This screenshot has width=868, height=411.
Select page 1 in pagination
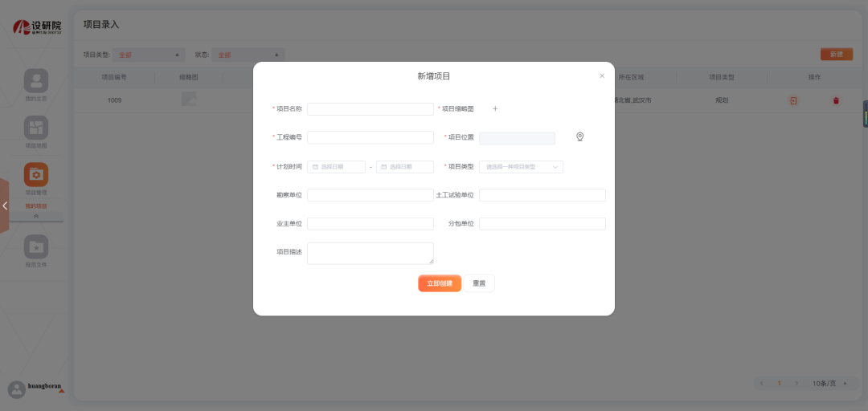point(780,384)
